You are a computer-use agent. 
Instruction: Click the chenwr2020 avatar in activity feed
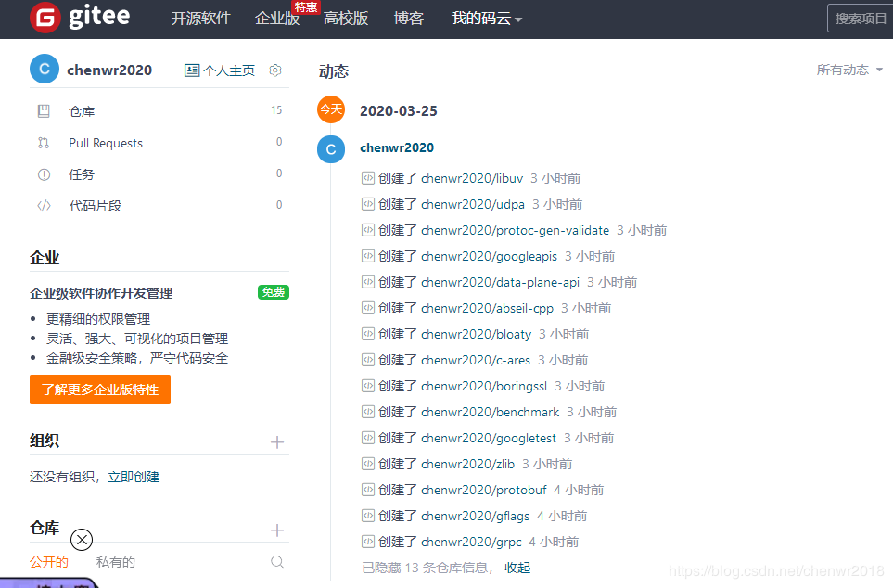point(331,149)
